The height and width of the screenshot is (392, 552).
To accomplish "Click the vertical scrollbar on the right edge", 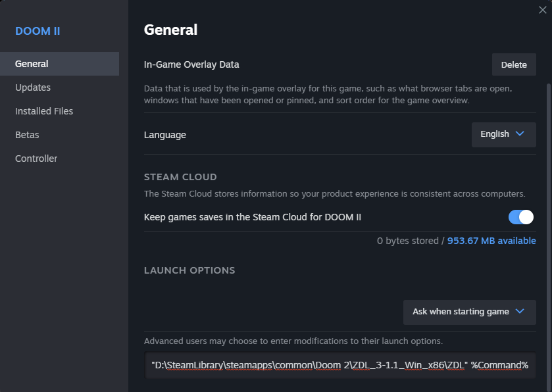I will coord(547,197).
